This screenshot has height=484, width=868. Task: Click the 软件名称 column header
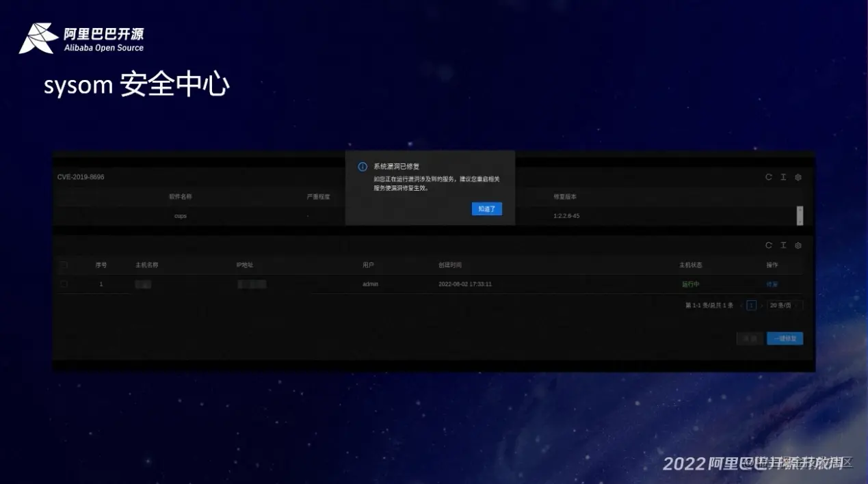(181, 197)
